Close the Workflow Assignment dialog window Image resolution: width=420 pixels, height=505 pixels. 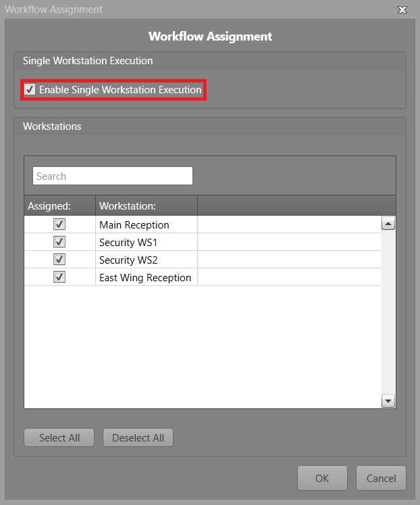pos(402,9)
